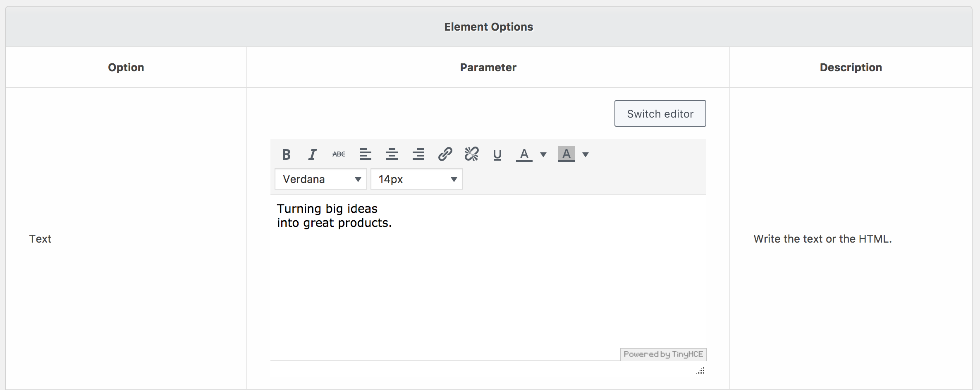Open the Powered by TinyMCE link
Screen dimensions: 980x390
pos(663,354)
